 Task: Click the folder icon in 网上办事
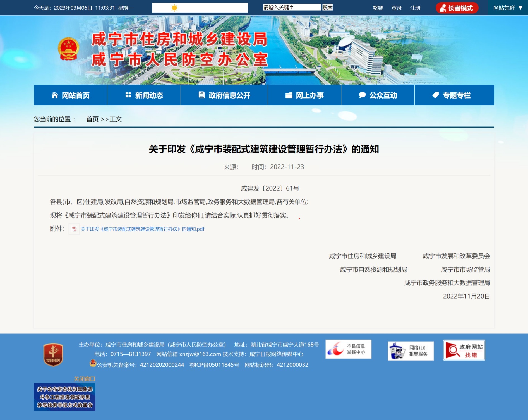289,95
